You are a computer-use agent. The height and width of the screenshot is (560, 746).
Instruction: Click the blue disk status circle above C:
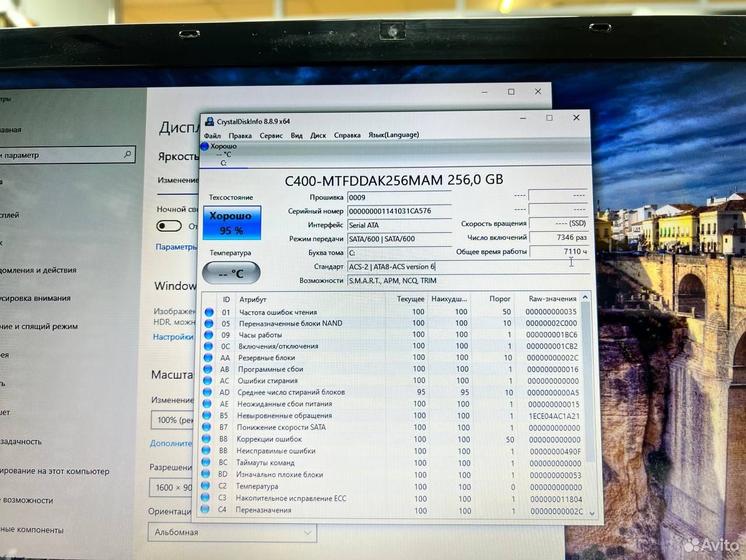pos(205,147)
